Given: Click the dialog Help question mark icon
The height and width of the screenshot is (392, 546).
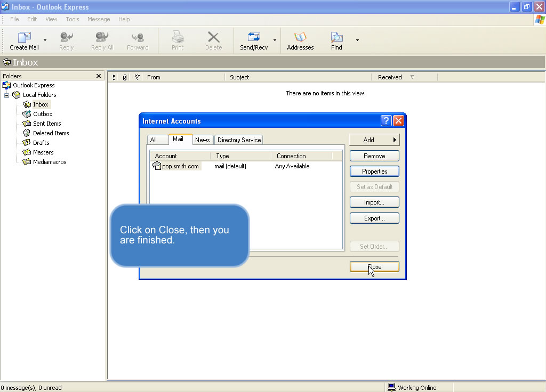Looking at the screenshot, I should click(386, 121).
